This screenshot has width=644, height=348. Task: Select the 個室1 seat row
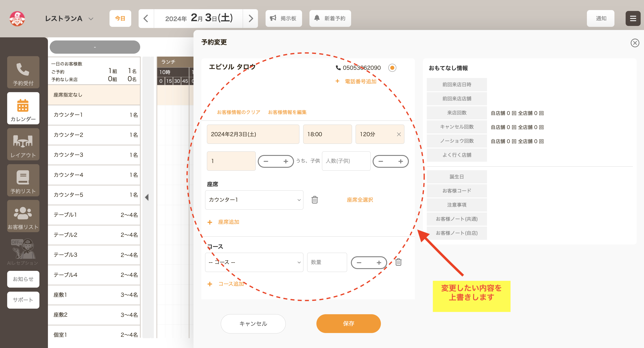tap(94, 335)
